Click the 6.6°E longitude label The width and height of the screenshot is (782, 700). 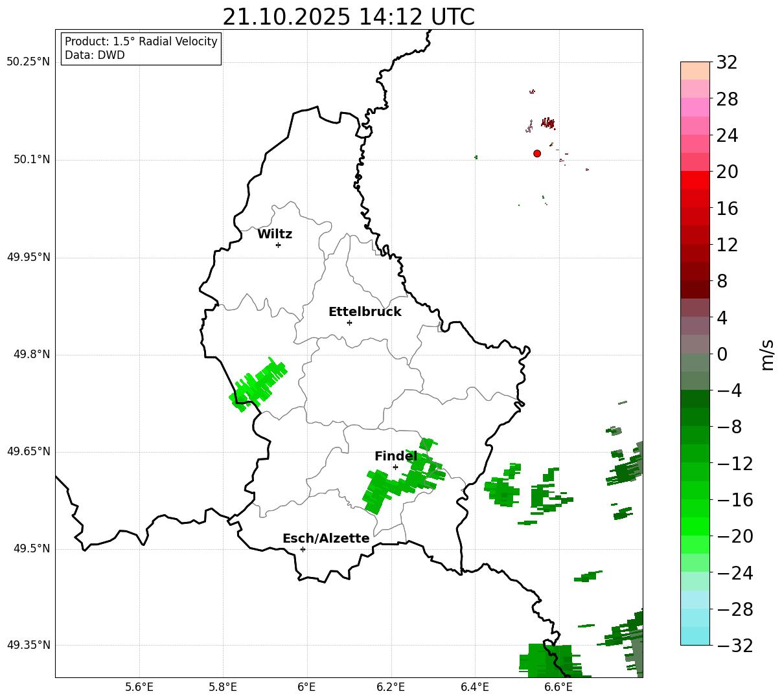click(x=558, y=687)
